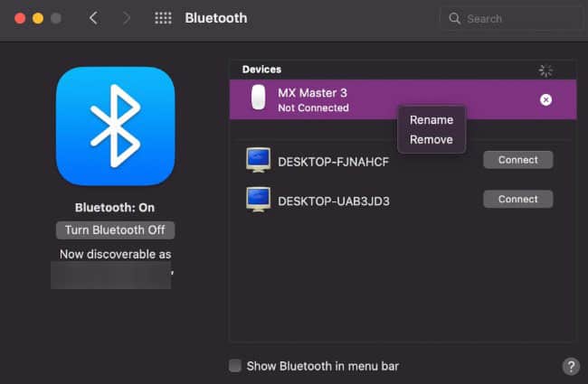
Task: Choose Rename from the context menu
Action: (x=432, y=120)
